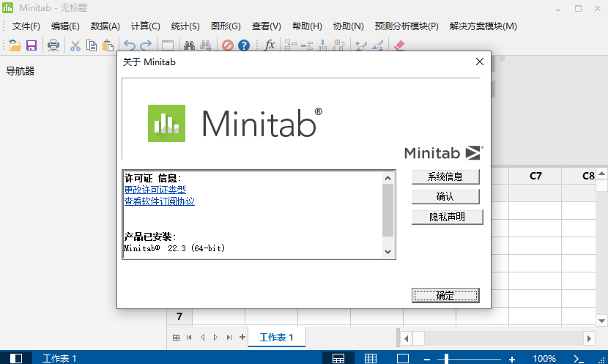608x364 pixels.
Task: Open the 统计(S) menu
Action: click(185, 26)
